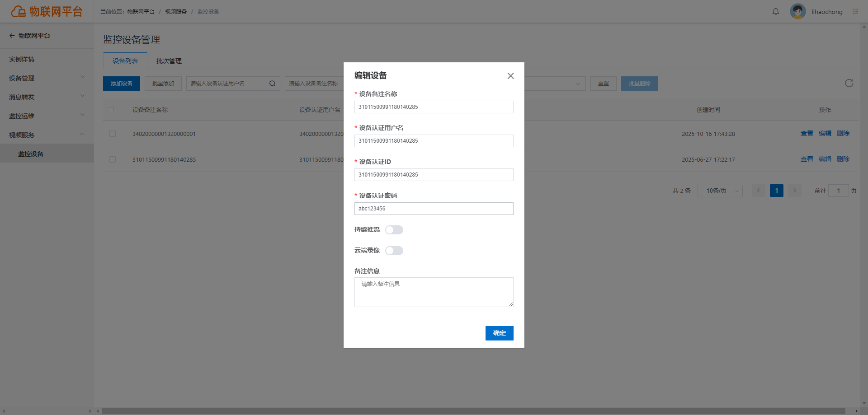Select 监控设备 in the sidebar
The height and width of the screenshot is (415, 868).
(x=47, y=154)
